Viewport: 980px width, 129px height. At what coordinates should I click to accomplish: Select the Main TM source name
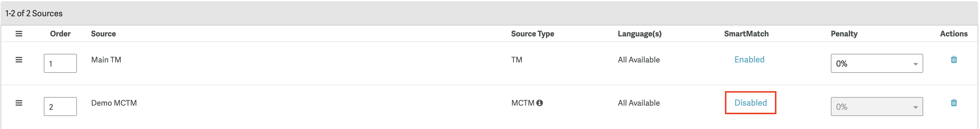[106, 60]
